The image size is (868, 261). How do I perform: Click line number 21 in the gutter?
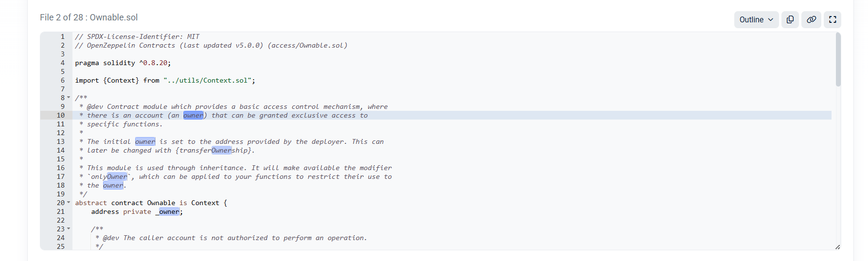click(x=60, y=211)
